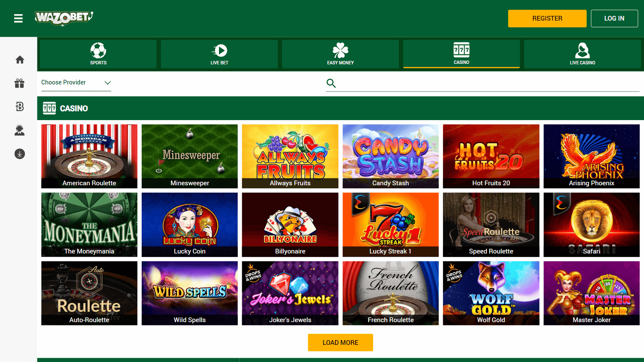Launch Joker's Jewels slot
The width and height of the screenshot is (644, 362).
click(x=290, y=293)
